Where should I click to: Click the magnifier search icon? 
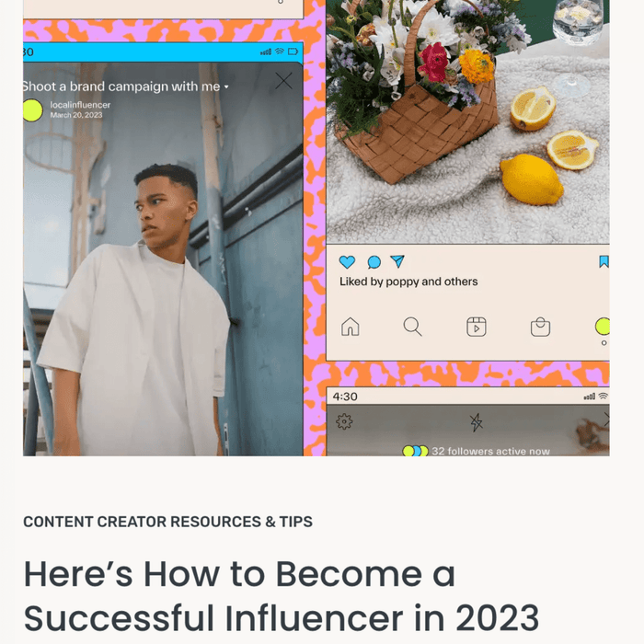coord(412,327)
